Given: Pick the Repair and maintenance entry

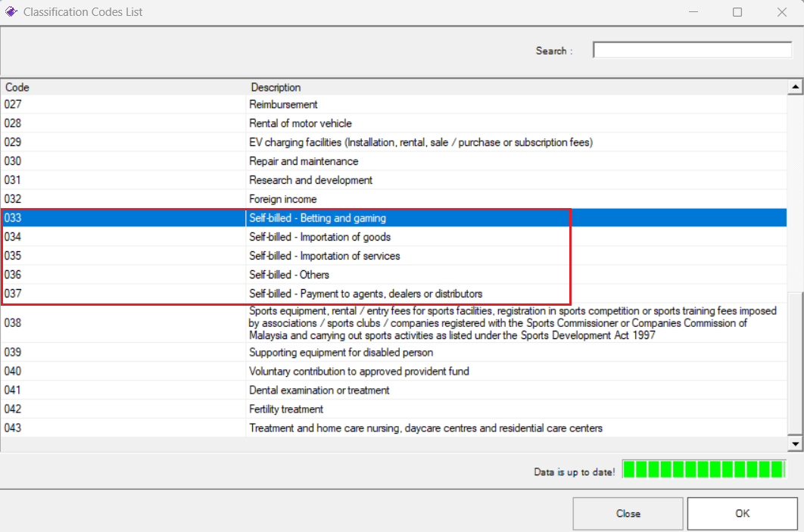Looking at the screenshot, I should (304, 161).
